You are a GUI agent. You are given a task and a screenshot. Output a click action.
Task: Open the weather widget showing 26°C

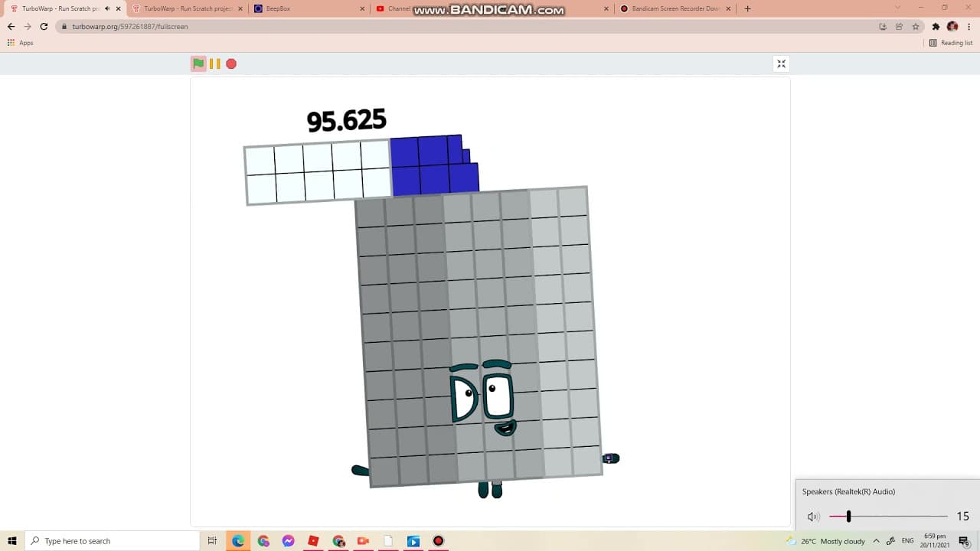(x=825, y=541)
